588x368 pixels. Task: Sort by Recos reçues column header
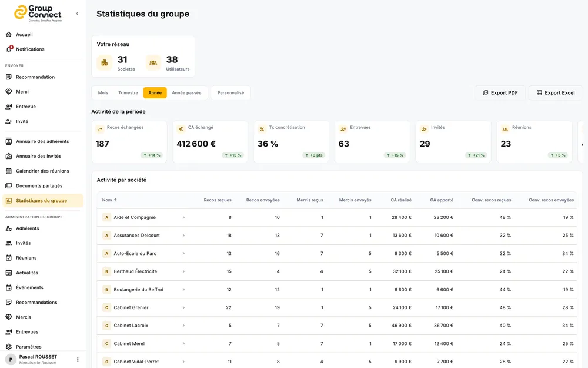coord(218,200)
